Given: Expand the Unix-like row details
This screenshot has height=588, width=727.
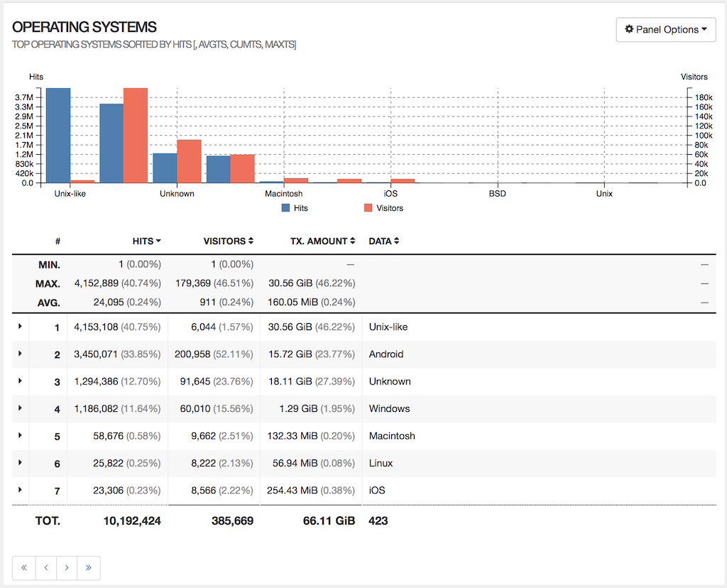Looking at the screenshot, I should (18, 327).
